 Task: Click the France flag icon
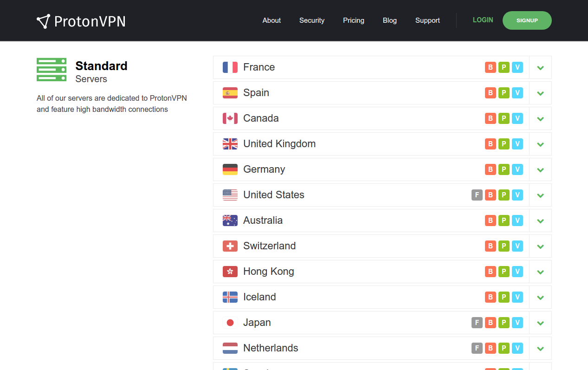tap(230, 67)
